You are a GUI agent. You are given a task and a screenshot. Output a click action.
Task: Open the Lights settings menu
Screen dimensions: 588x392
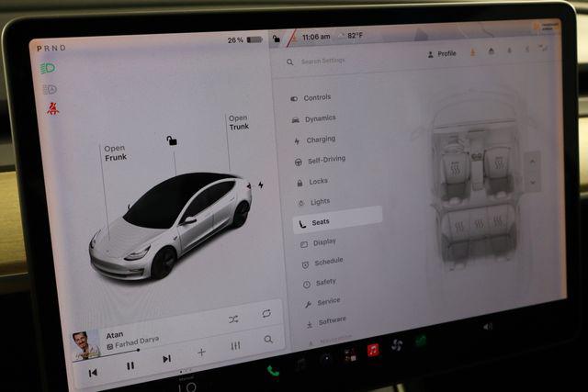pyautogui.click(x=314, y=202)
